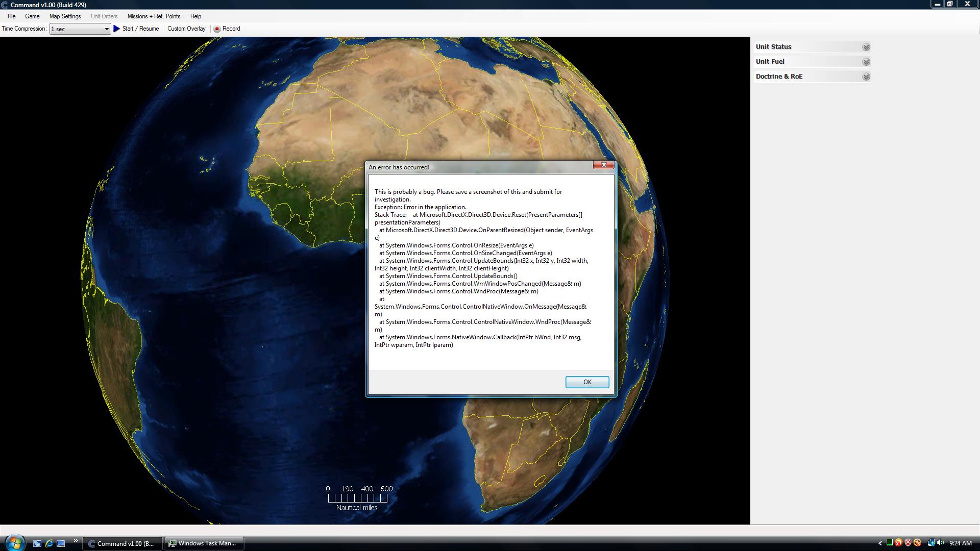The image size is (980, 551).
Task: Expand the Unit Fuel panel chevron
Action: tap(866, 62)
